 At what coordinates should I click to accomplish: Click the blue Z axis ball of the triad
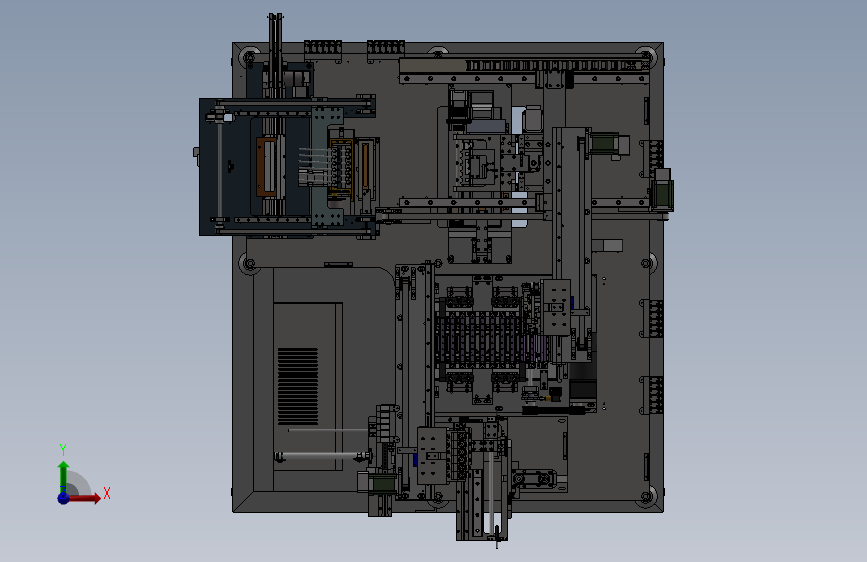[x=64, y=498]
